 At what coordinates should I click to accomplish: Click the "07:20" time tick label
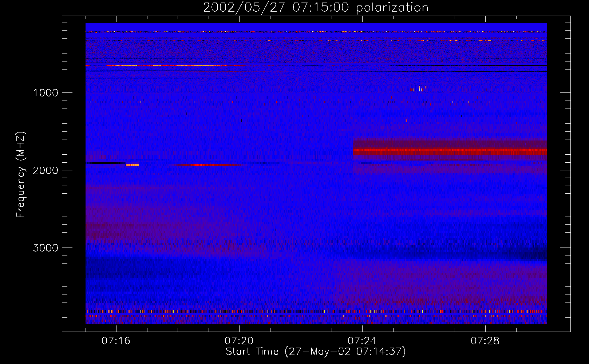pos(239,341)
